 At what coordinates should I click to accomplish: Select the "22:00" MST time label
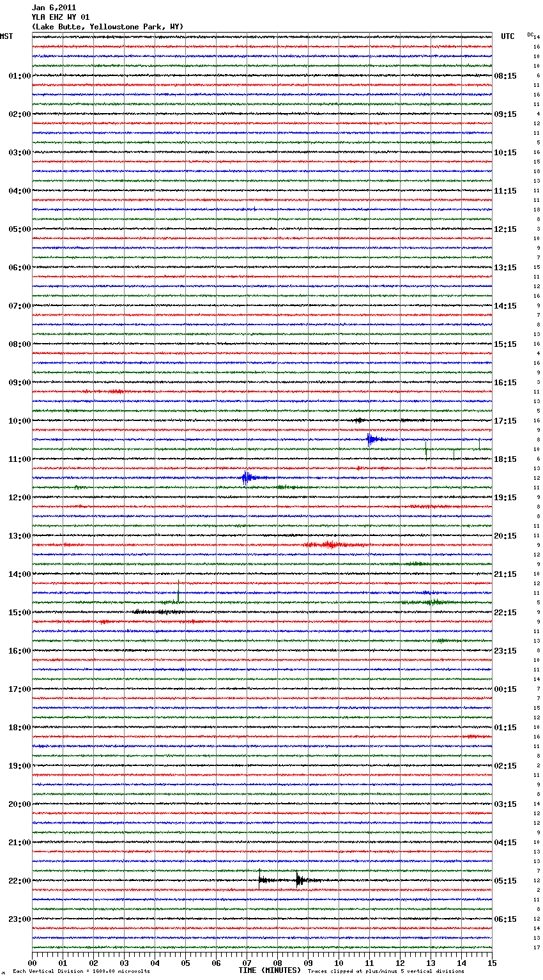click(x=20, y=881)
